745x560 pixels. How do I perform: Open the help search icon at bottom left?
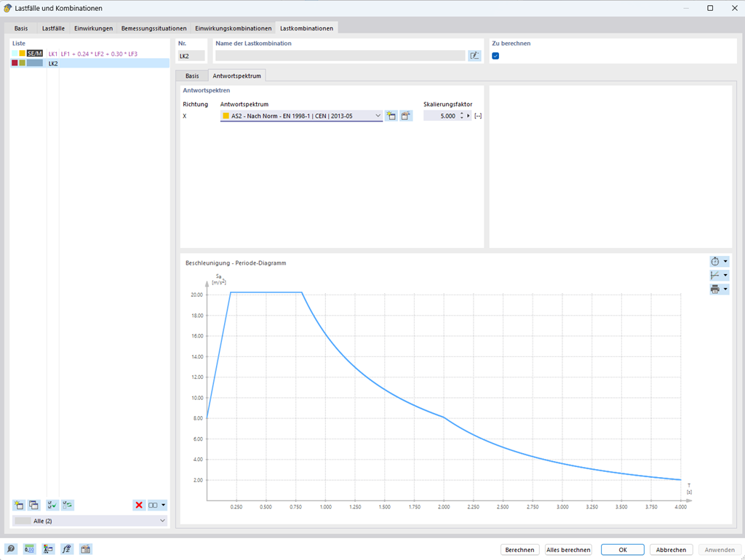click(x=10, y=549)
